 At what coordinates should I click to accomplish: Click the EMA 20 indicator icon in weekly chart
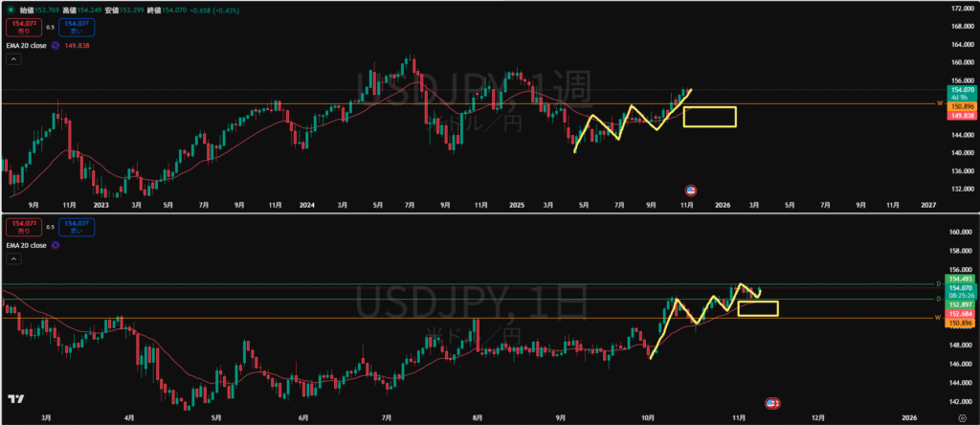56,44
